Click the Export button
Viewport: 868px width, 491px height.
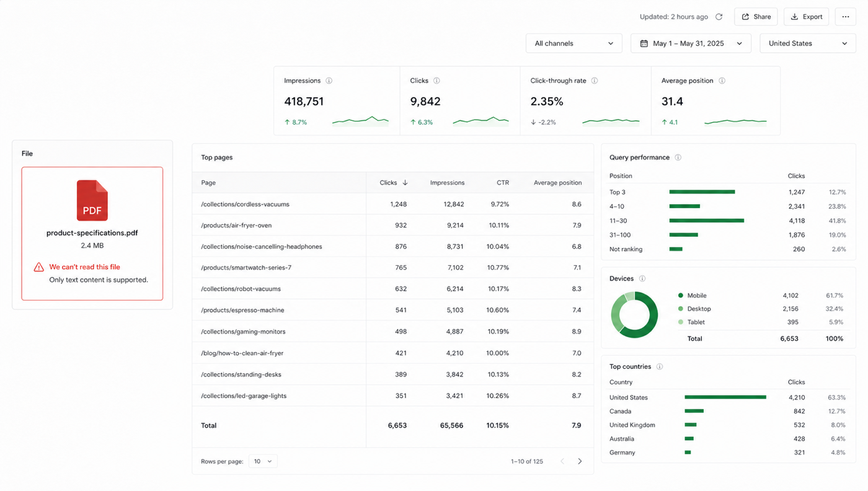pos(807,17)
